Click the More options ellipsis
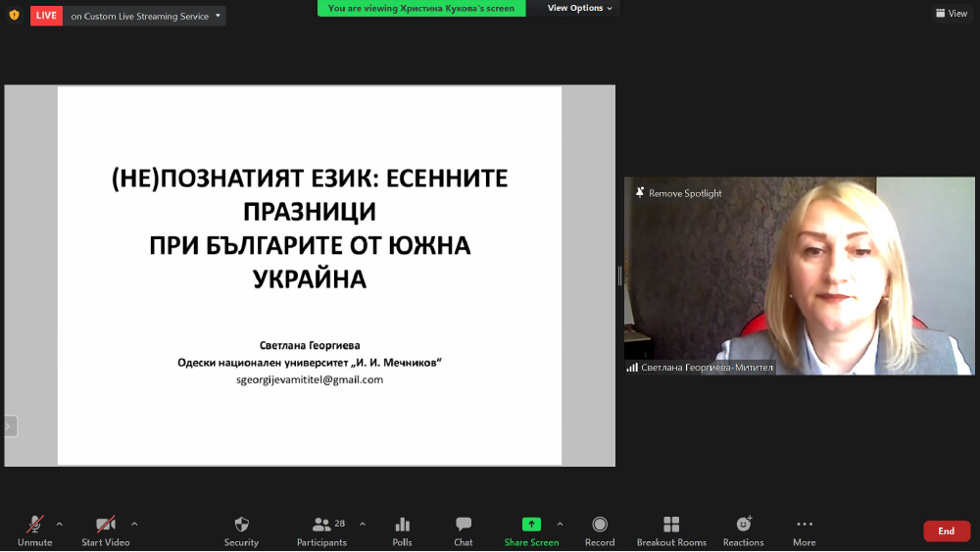Screen dimensions: 980x552 pos(805,525)
